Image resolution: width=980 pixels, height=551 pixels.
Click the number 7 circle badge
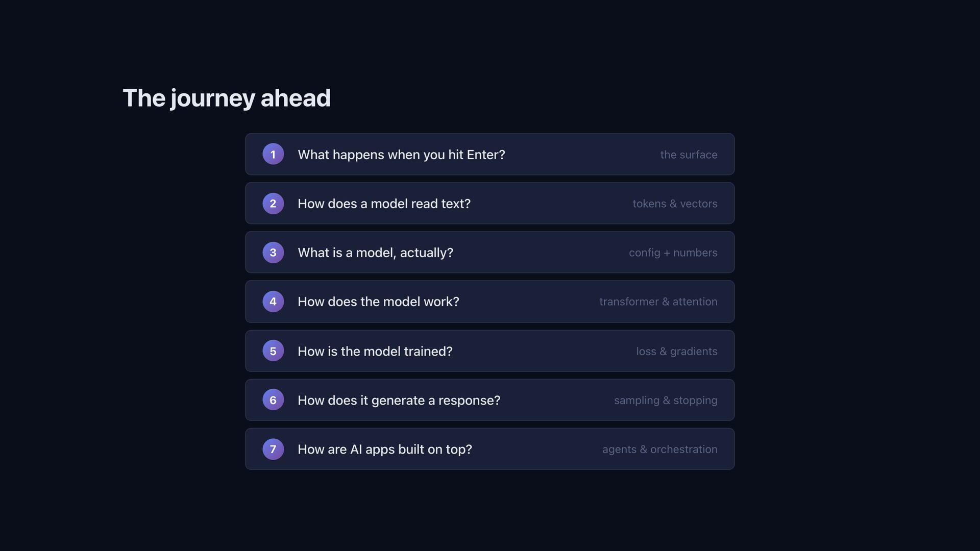click(273, 449)
